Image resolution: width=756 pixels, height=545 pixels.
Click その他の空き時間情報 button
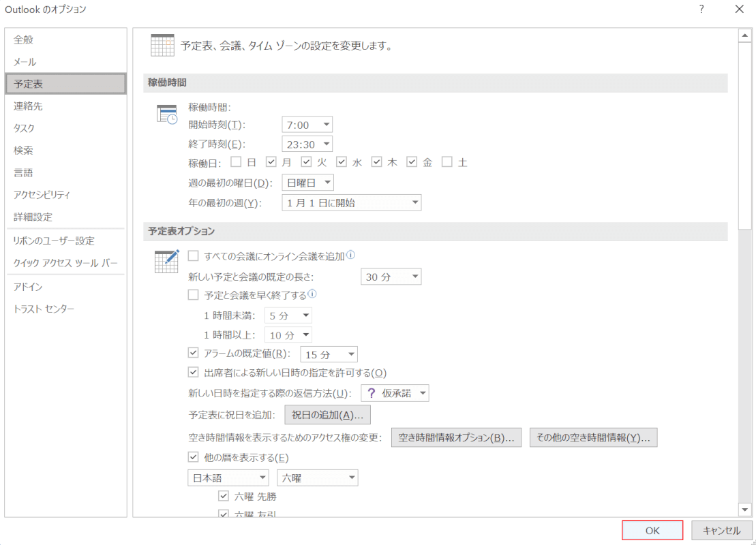(x=593, y=437)
